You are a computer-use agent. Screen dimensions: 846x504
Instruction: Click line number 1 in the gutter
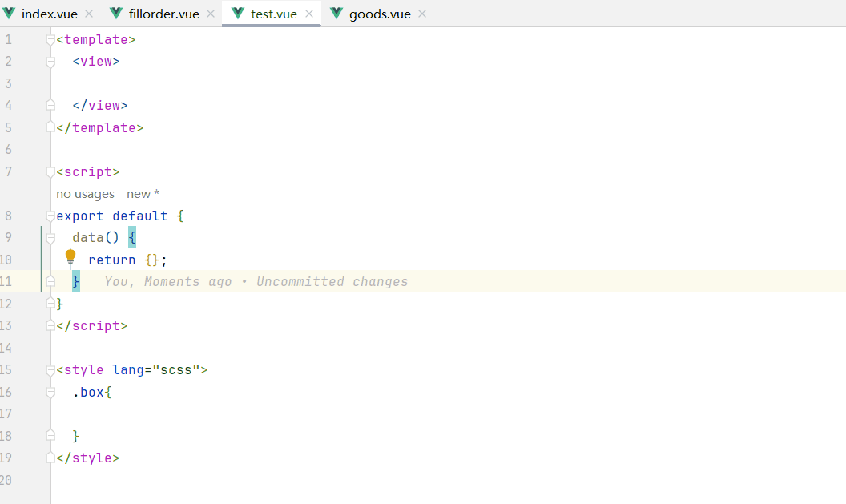coord(8,39)
